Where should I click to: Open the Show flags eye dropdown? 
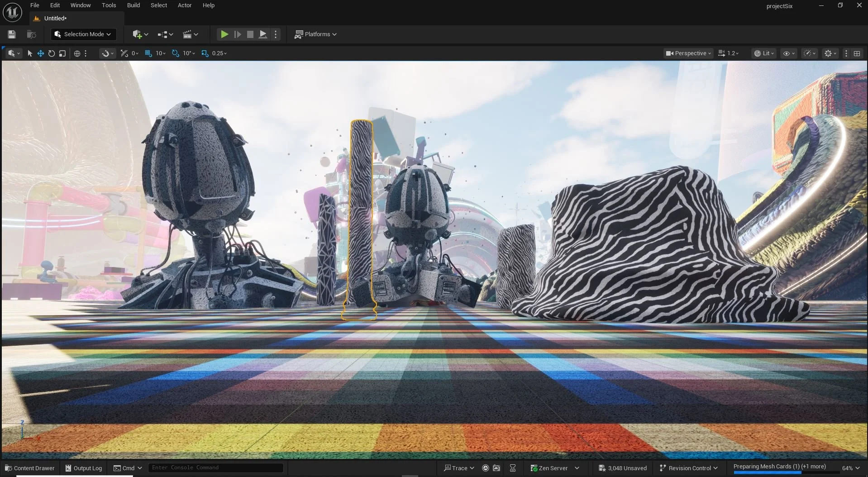789,53
